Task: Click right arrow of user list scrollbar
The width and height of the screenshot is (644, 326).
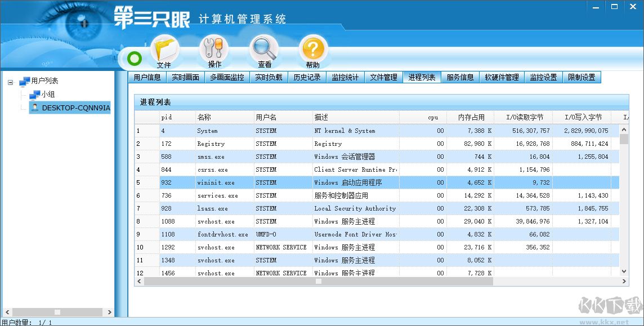Action: tap(109, 312)
